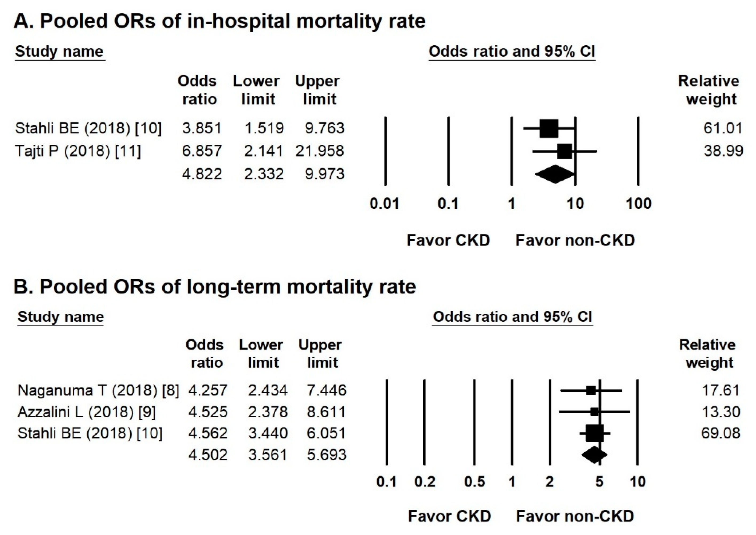Click the panel B long-term mortality title
Screen dimensions: 756x535
tap(214, 287)
